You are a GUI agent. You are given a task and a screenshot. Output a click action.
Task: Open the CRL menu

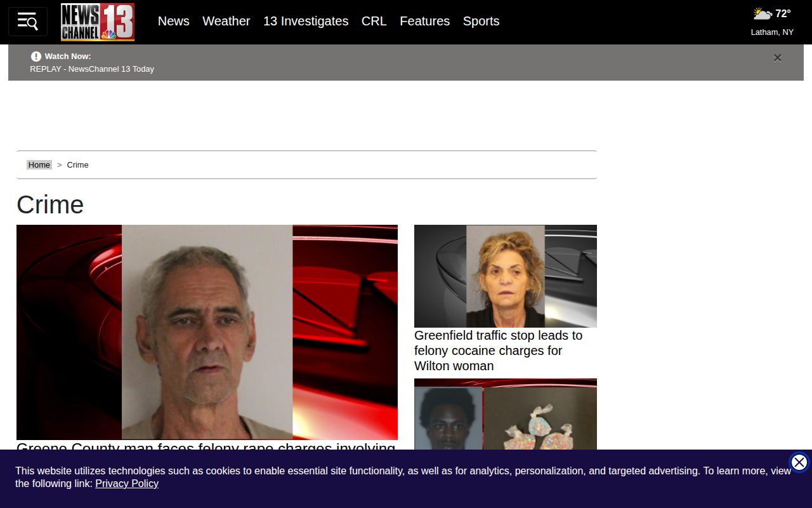click(374, 21)
